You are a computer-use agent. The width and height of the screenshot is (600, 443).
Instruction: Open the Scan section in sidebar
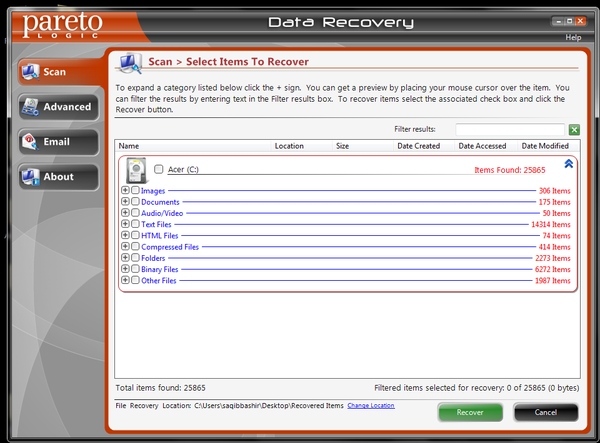[59, 72]
